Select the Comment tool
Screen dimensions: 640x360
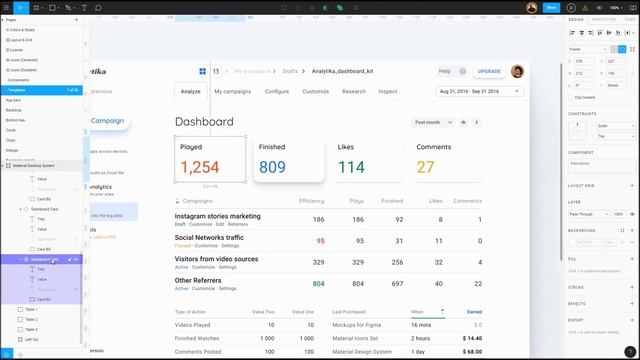98,7
